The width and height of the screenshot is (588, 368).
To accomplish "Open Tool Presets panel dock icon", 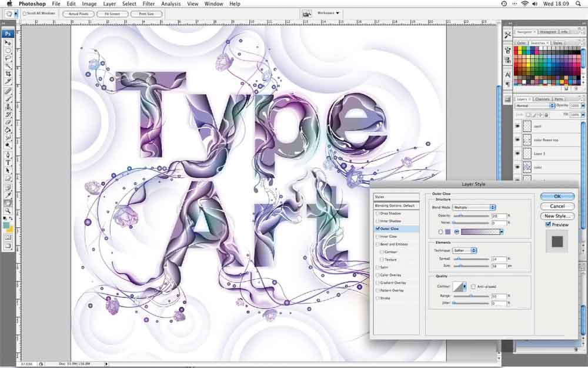I will tap(507, 35).
